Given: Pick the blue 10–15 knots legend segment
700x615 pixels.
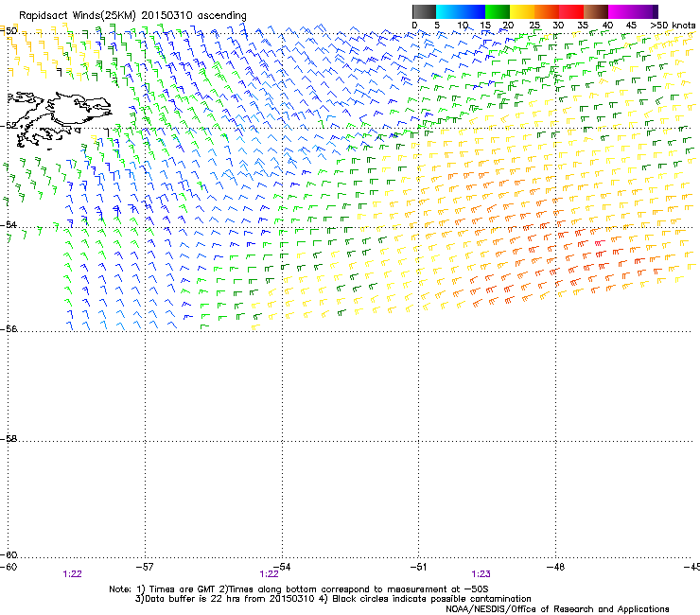Looking at the screenshot, I should [473, 11].
